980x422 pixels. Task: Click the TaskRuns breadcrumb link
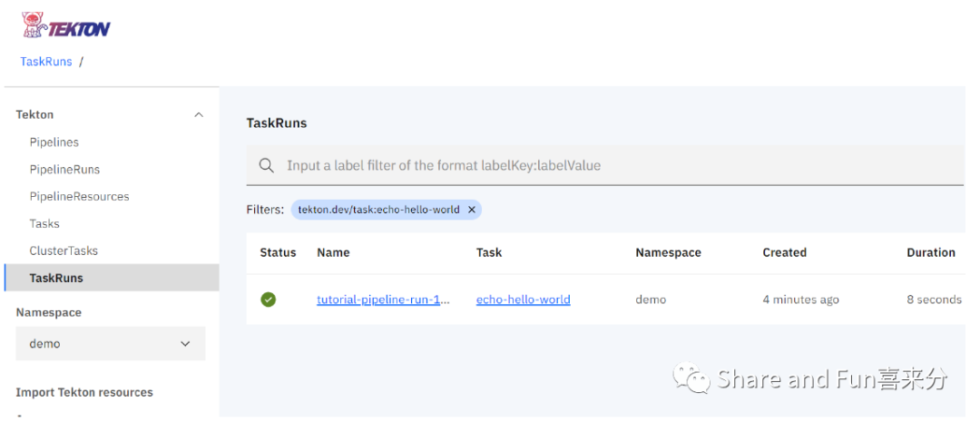click(45, 62)
